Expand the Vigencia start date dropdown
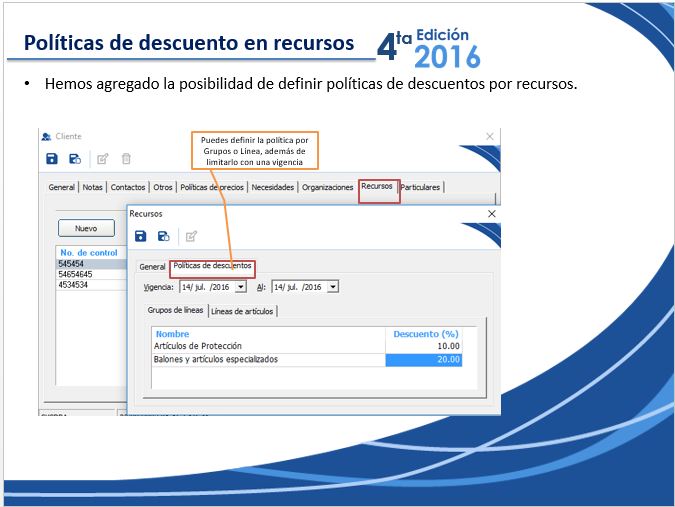Viewport: 675px width, 507px height. [241, 287]
